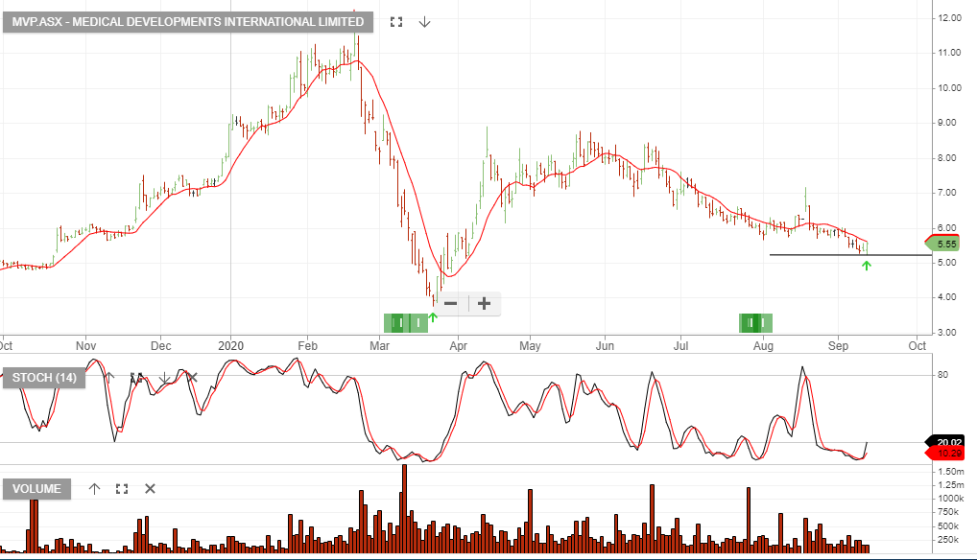
Task: Click the Nov date axis label
Action: (86, 346)
